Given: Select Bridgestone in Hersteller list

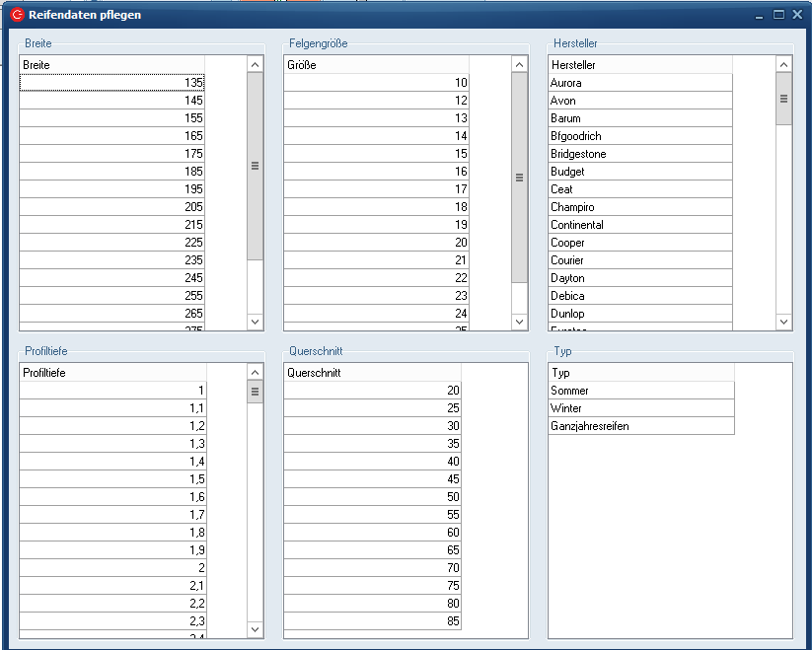Looking at the screenshot, I should point(640,154).
